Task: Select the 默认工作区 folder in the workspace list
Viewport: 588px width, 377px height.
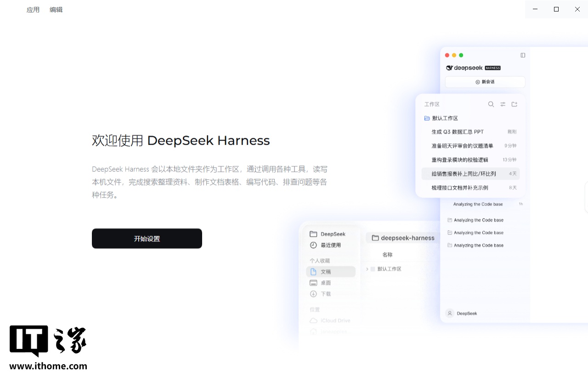Action: pos(441,118)
